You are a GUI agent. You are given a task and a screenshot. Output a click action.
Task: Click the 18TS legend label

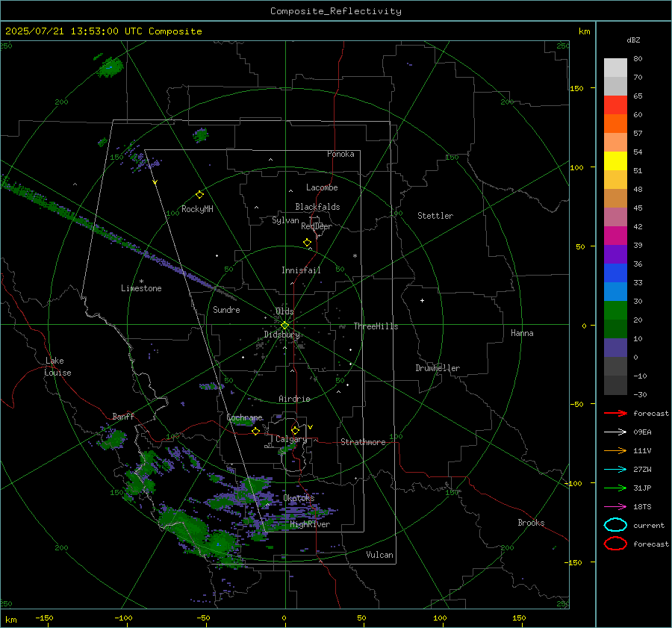[642, 507]
